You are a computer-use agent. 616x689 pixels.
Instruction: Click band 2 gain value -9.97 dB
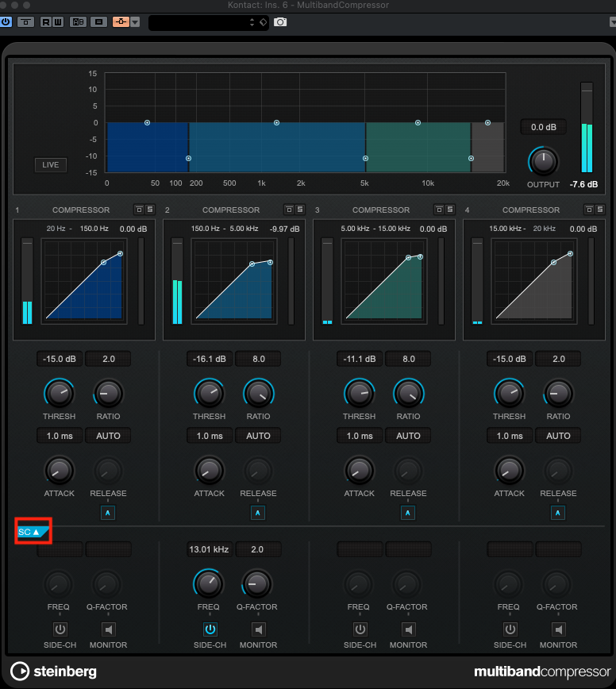tap(285, 229)
